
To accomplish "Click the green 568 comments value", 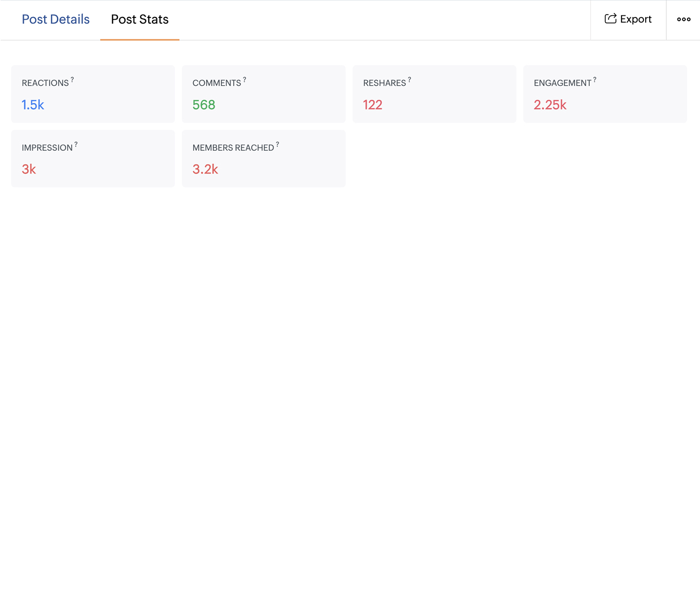I will [x=203, y=105].
